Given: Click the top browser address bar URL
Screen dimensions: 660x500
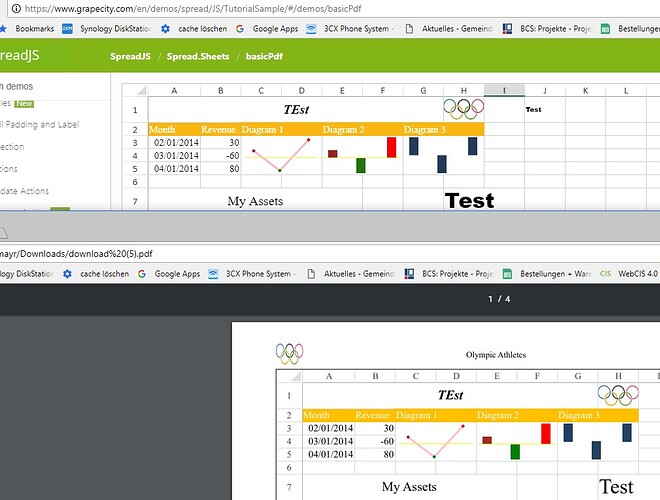Looking at the screenshot, I should [x=200, y=9].
